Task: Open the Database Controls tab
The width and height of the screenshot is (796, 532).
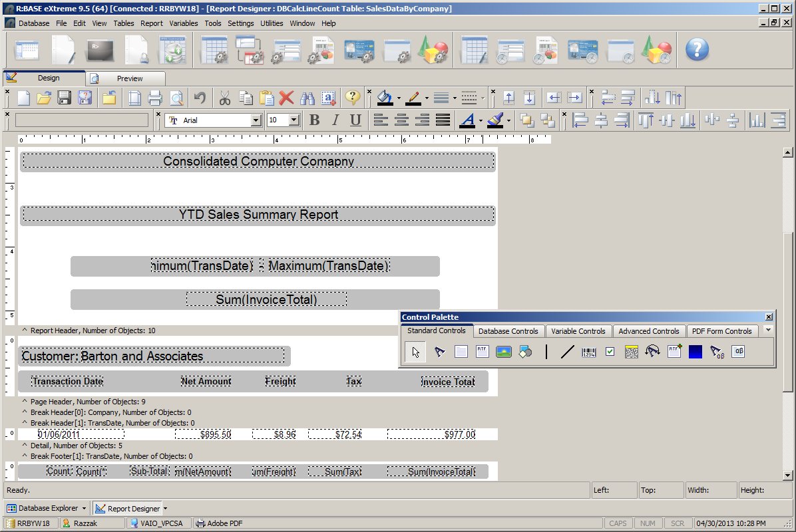Action: click(508, 331)
